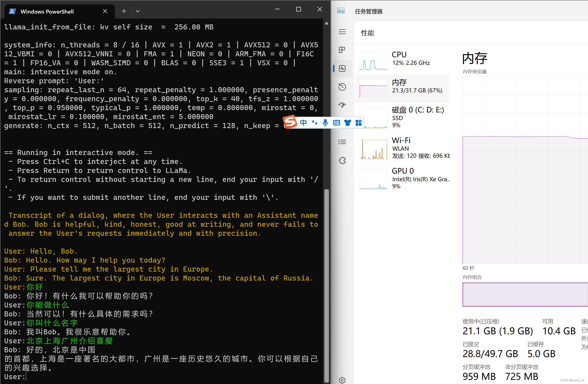Select the CPU performance graph
588x384 pixels.
point(372,60)
